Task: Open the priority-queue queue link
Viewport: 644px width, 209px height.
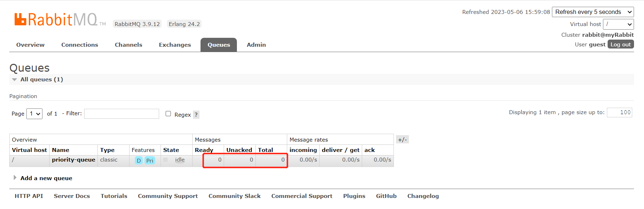Action: point(73,160)
